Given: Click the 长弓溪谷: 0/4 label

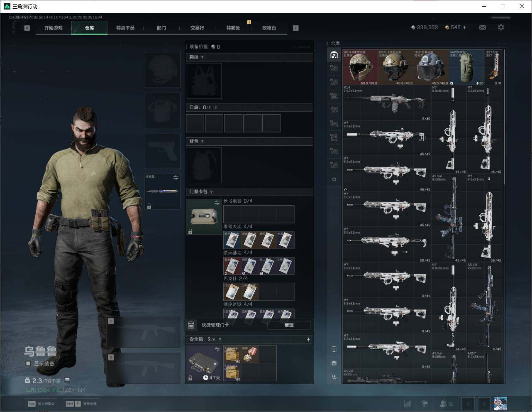Looking at the screenshot, I should (x=238, y=201).
